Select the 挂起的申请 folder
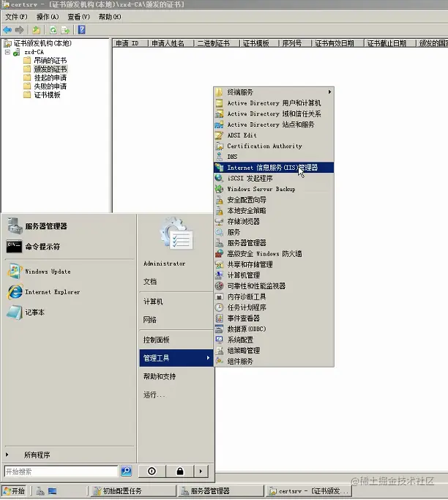Viewport: 448px width, 500px height. coord(50,78)
